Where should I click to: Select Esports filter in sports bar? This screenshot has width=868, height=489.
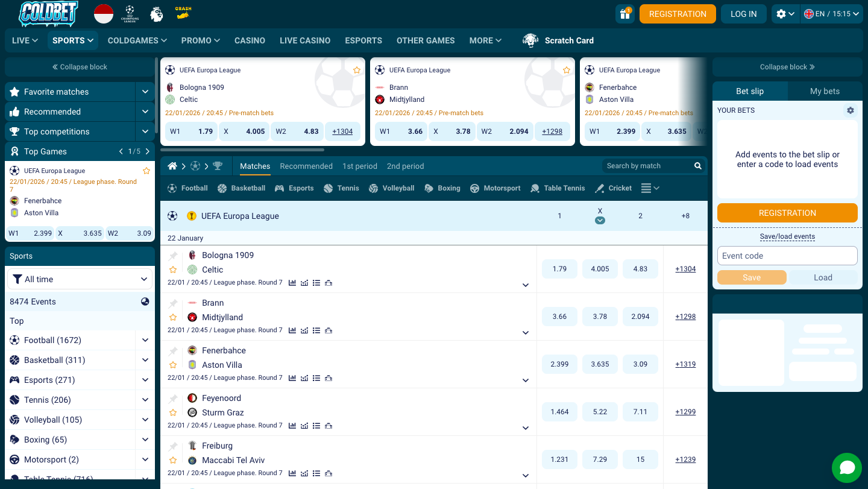point(294,188)
